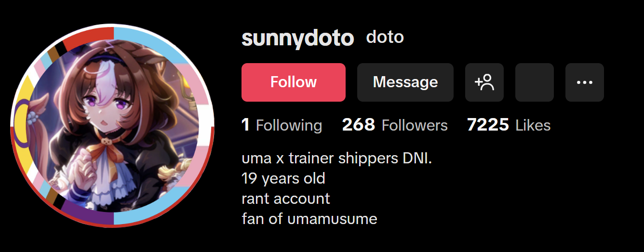Click the 7225 likes count

(488, 125)
